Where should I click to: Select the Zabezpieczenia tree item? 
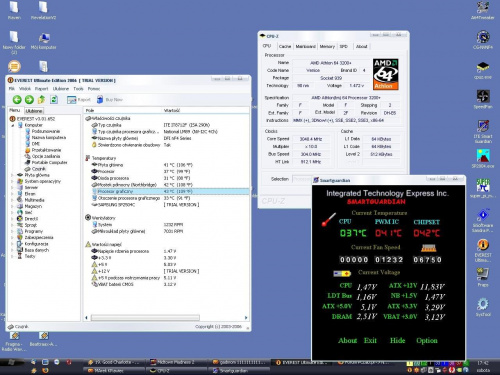[x=39, y=237]
